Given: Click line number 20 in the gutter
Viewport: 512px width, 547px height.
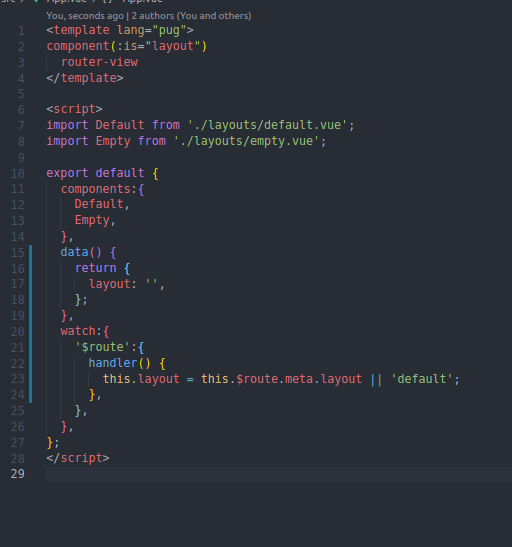Looking at the screenshot, I should tap(18, 332).
